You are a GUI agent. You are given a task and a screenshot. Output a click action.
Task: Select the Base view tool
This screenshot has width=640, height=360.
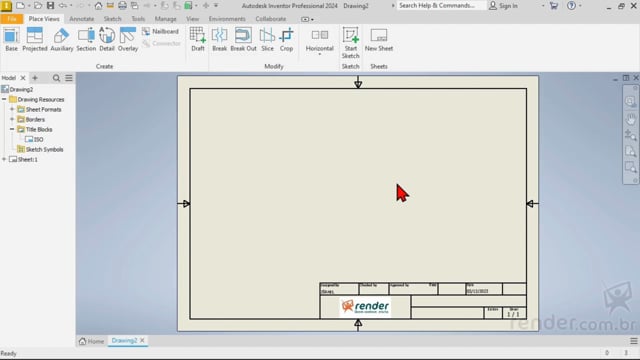(x=11, y=39)
